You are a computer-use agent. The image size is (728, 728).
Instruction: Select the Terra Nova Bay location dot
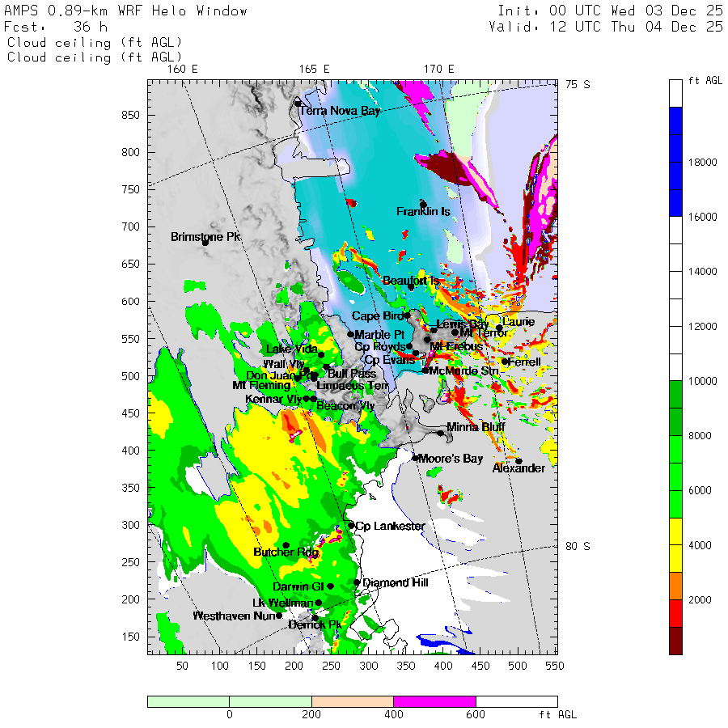[298, 103]
